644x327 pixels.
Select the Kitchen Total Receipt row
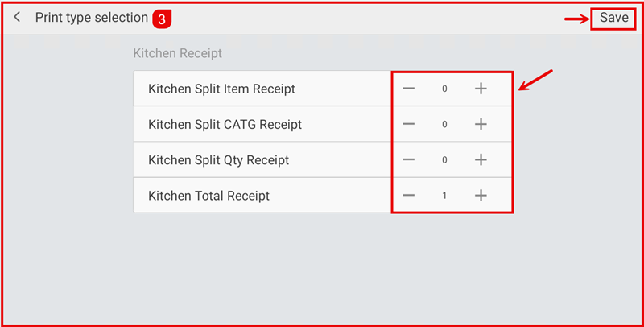tap(208, 195)
